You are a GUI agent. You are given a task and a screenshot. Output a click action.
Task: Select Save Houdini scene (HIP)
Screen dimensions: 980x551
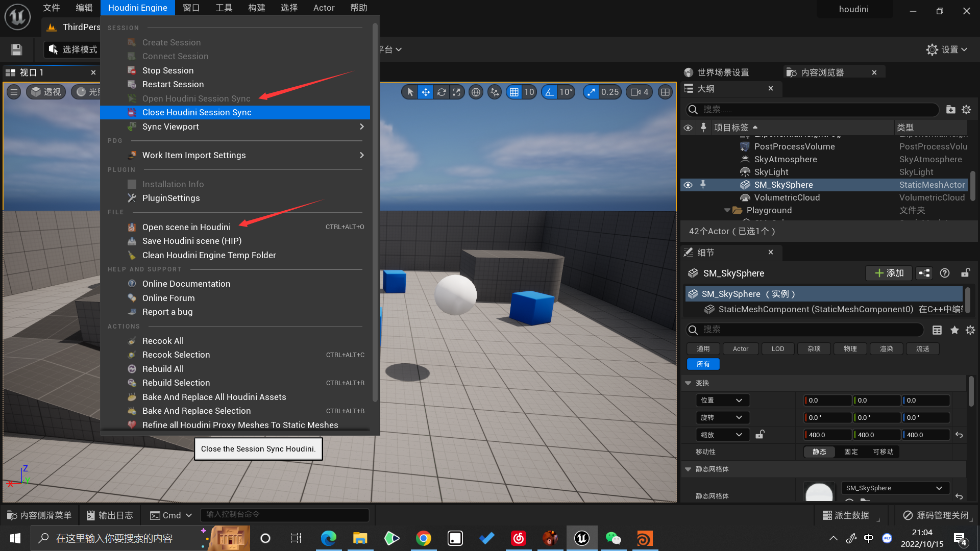[x=235, y=241]
